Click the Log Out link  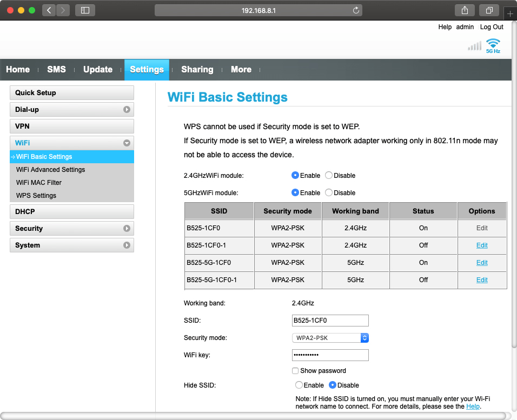(x=492, y=27)
